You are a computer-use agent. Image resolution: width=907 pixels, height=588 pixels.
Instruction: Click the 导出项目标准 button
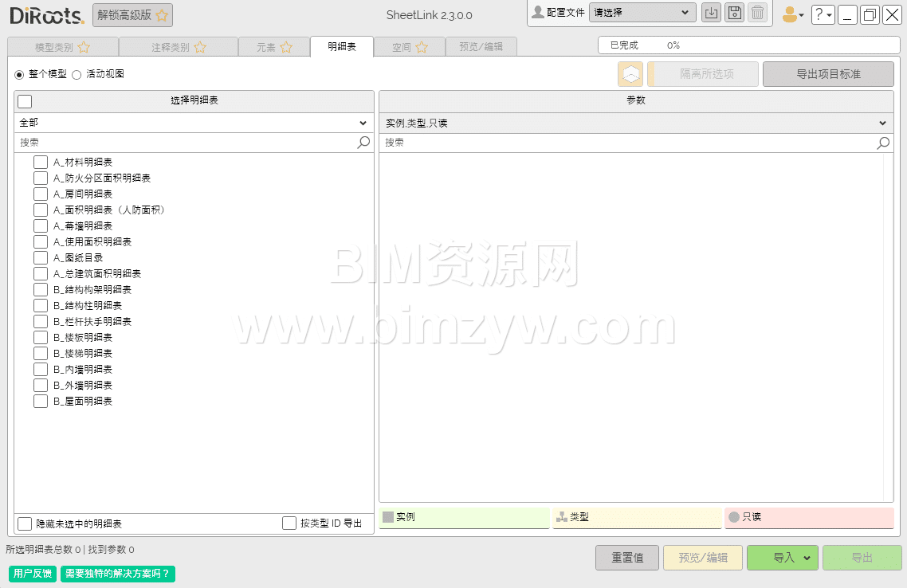point(828,74)
